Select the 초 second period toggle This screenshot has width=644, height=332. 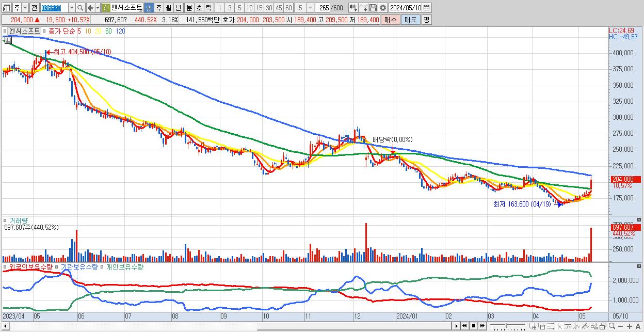(199, 8)
